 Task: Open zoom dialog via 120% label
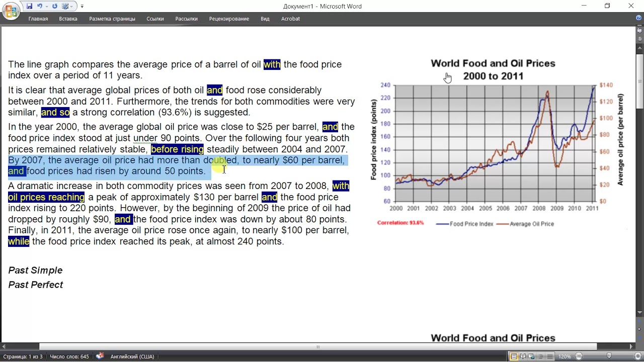[565, 356]
